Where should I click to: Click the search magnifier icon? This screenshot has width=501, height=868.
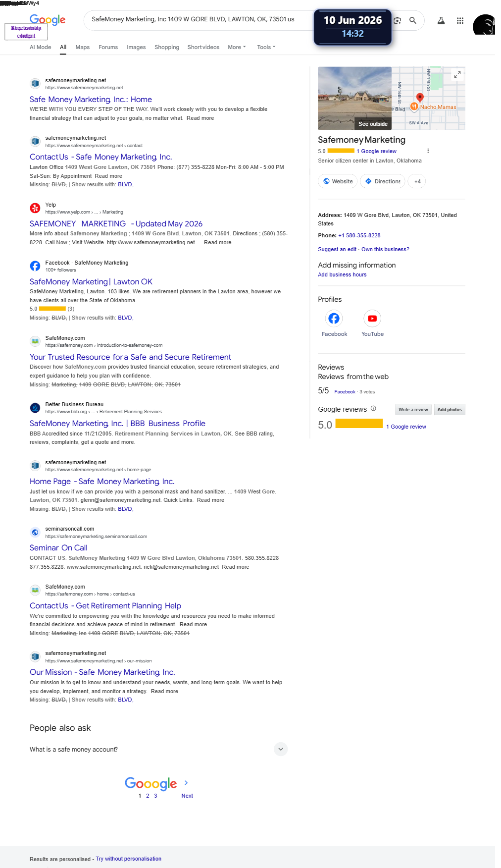click(412, 20)
